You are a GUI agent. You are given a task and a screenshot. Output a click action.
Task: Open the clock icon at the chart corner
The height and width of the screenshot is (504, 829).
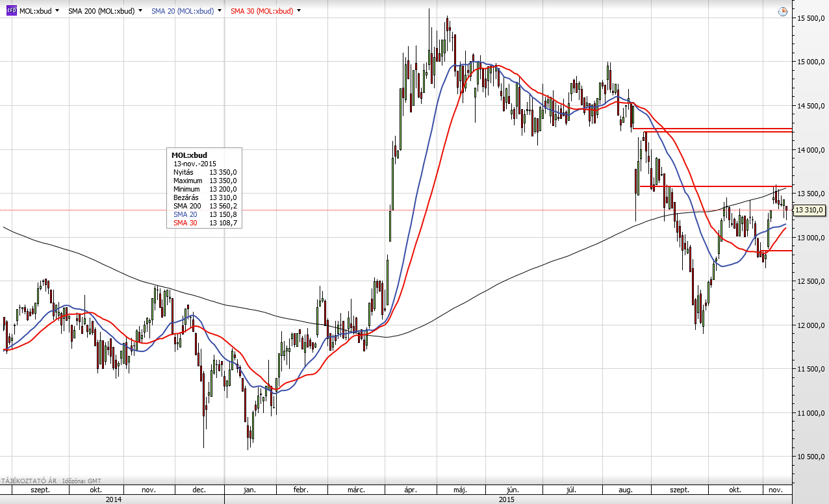tap(782, 12)
